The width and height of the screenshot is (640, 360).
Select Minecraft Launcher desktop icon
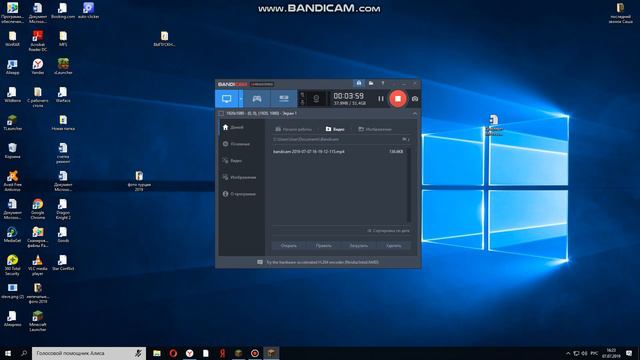tap(38, 321)
